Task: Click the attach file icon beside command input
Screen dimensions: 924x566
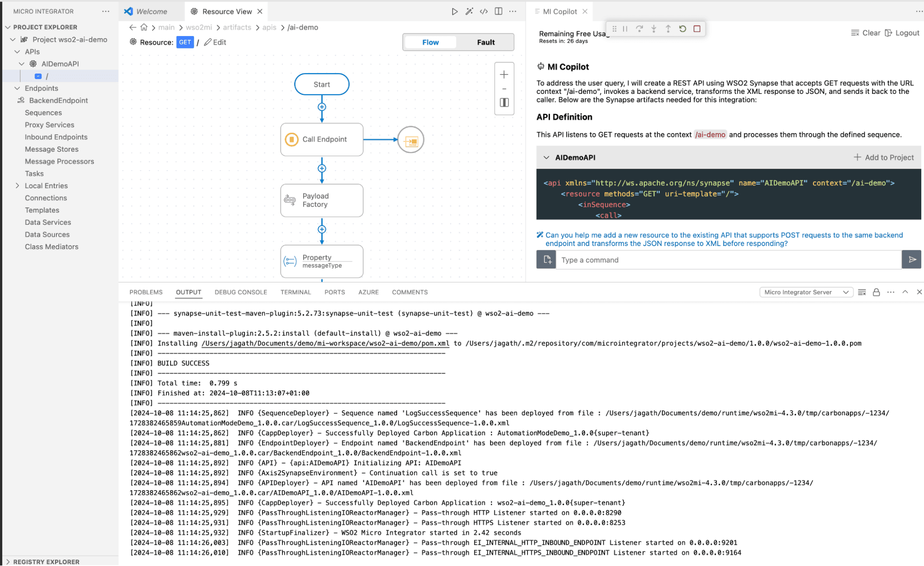Action: tap(546, 260)
